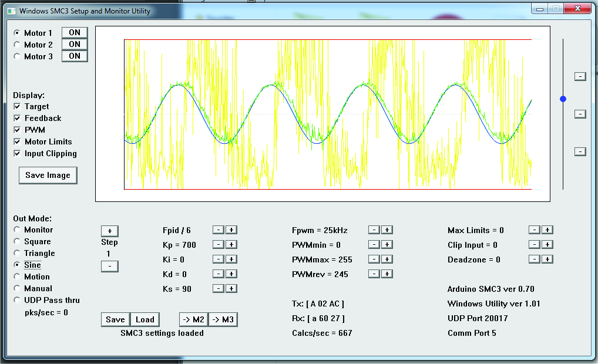Click the 'UDP Port 20017' text
Viewport: 598px width, 364px height.
pyautogui.click(x=478, y=318)
